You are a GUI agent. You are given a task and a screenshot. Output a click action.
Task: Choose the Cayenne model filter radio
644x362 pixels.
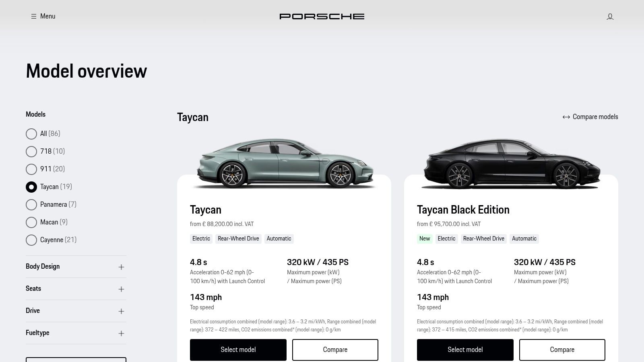pos(31,240)
